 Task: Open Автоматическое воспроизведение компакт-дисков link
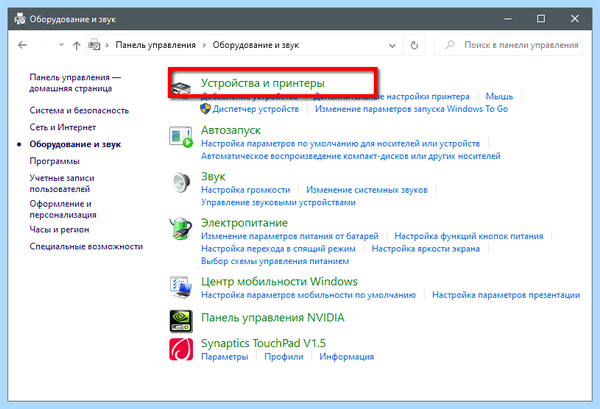pos(351,156)
